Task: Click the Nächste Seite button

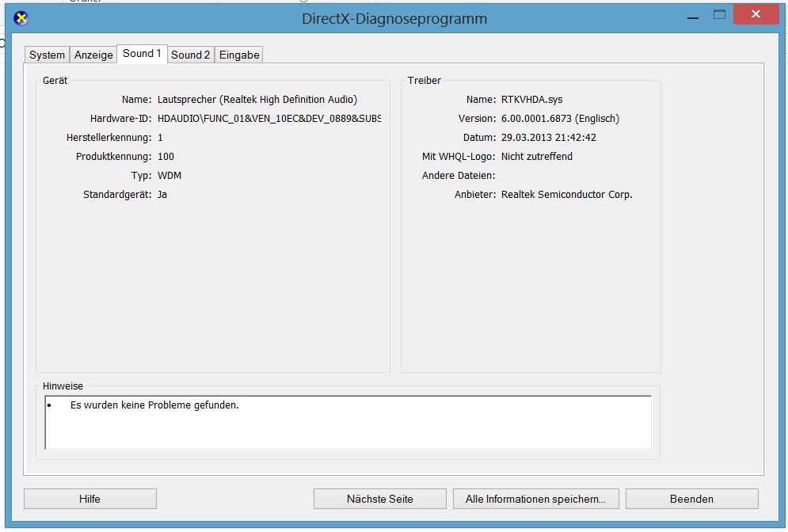Action: tap(379, 499)
